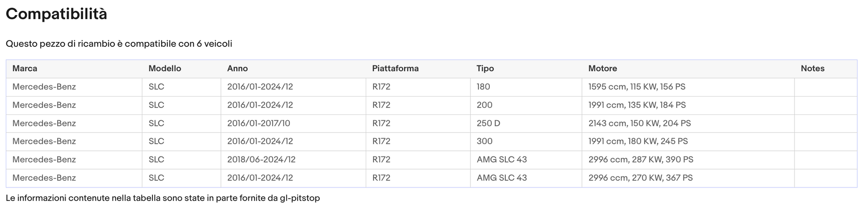Click the gl-pitstop information note
Screen dimensions: 868x211
coord(163,198)
